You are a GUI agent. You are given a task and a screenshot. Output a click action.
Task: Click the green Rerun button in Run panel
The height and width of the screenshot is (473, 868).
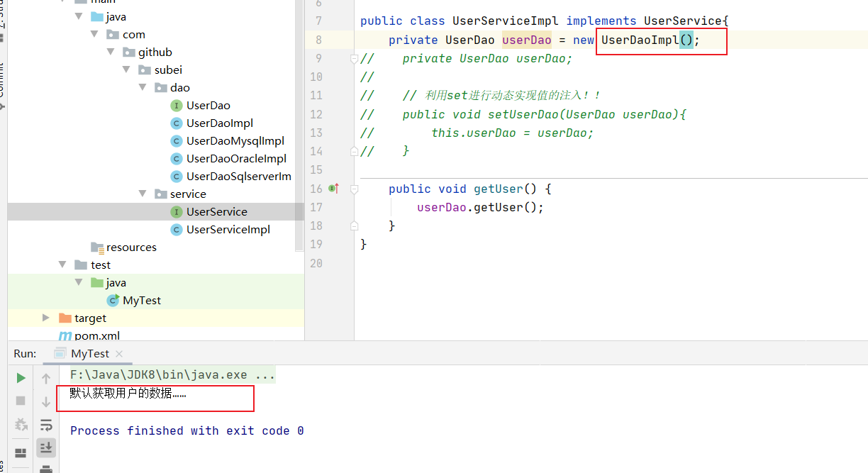(x=21, y=378)
